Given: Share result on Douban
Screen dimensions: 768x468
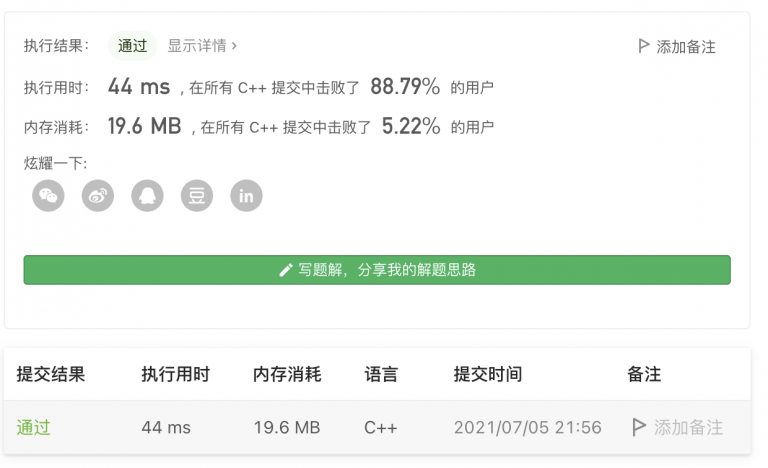Looking at the screenshot, I should point(197,196).
